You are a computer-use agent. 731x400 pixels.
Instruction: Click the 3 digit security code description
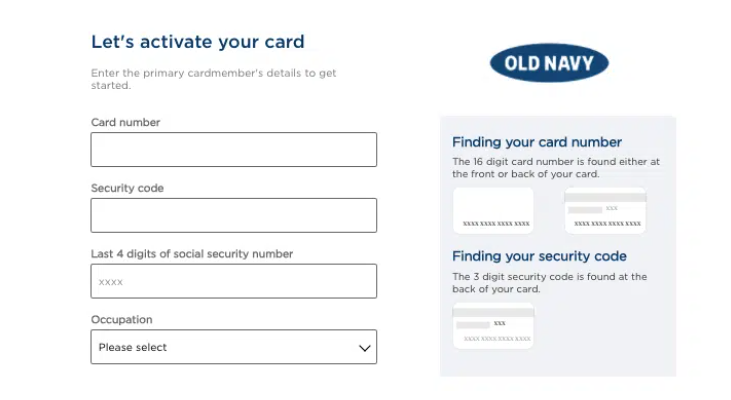tap(549, 282)
